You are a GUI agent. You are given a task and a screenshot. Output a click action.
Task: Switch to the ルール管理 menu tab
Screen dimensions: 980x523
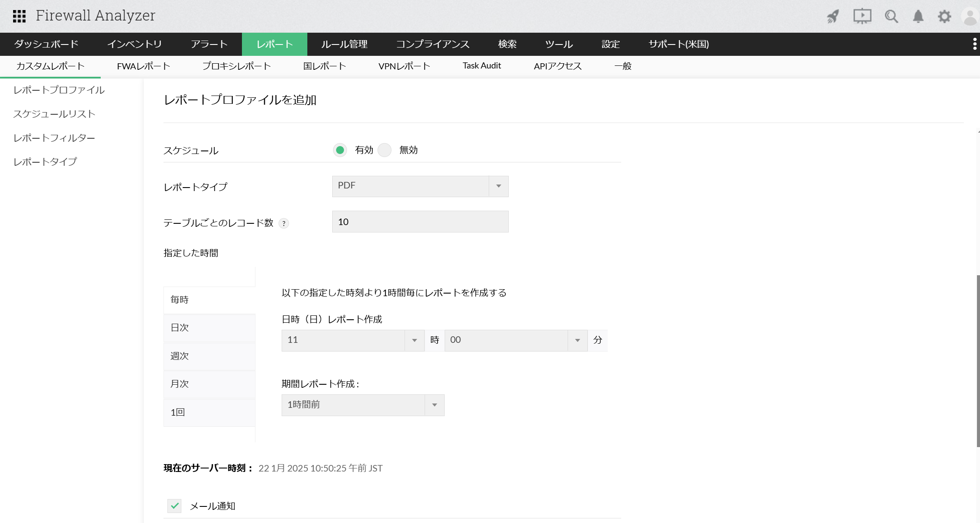(344, 44)
